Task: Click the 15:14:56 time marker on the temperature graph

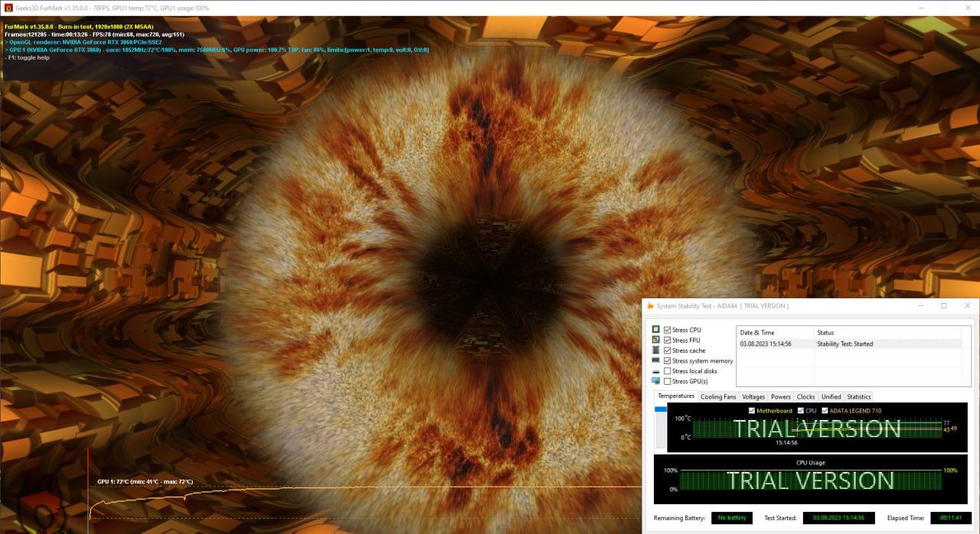Action: coord(787,442)
